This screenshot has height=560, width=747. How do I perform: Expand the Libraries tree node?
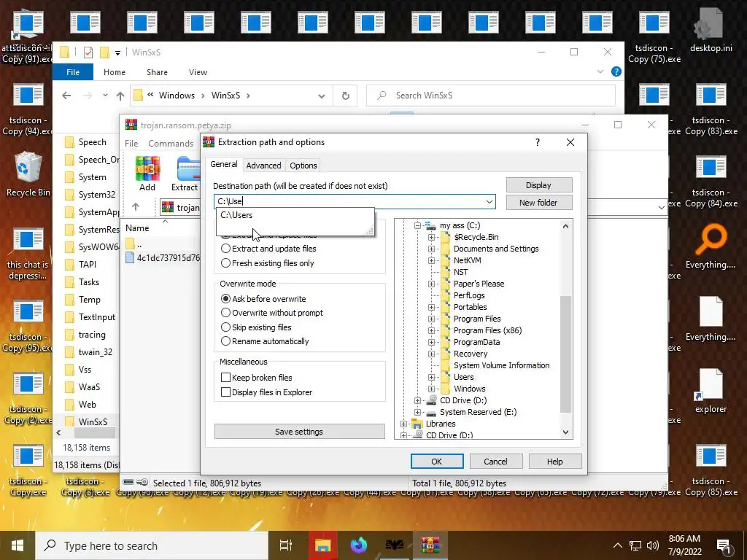coord(403,424)
